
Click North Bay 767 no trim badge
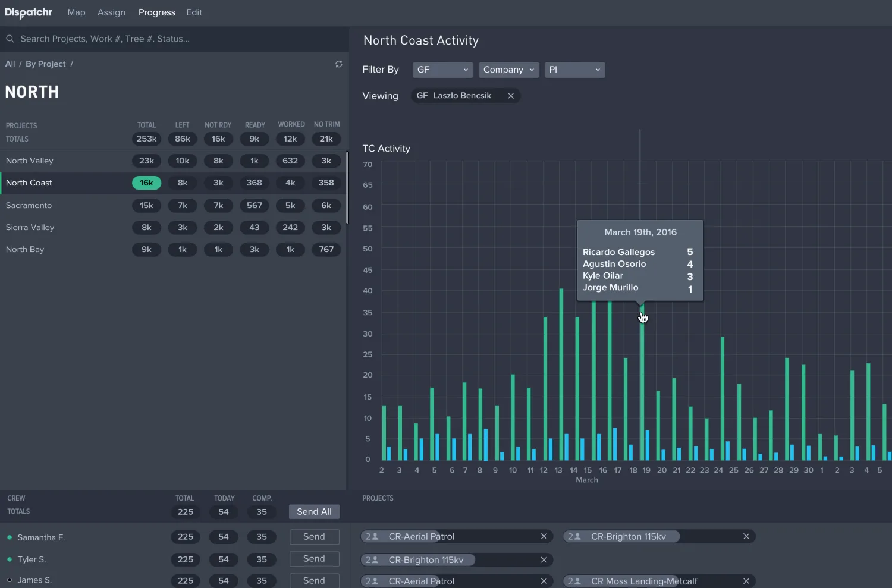pyautogui.click(x=326, y=250)
